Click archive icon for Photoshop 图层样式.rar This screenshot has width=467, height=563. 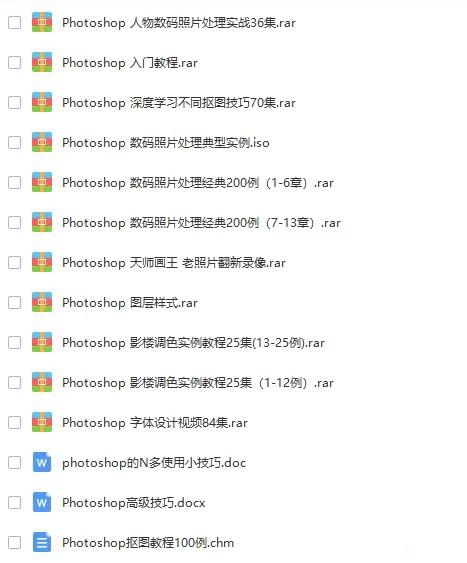[42, 302]
